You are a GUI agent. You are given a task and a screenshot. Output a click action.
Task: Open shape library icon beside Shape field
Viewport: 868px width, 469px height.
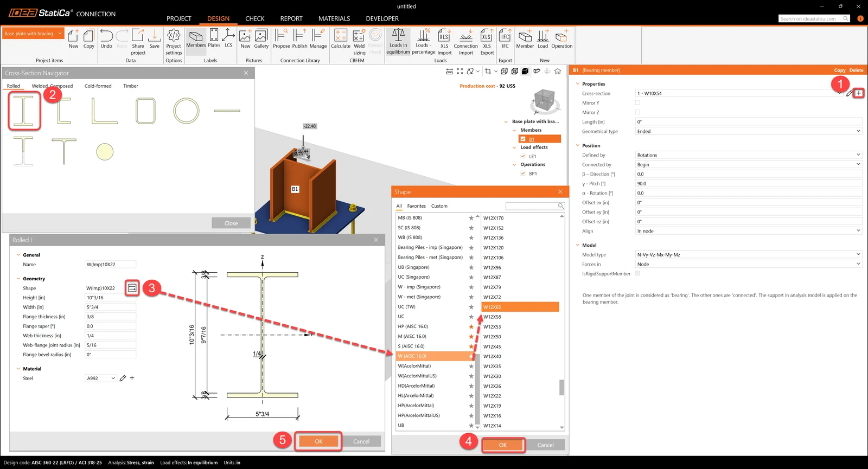point(132,288)
